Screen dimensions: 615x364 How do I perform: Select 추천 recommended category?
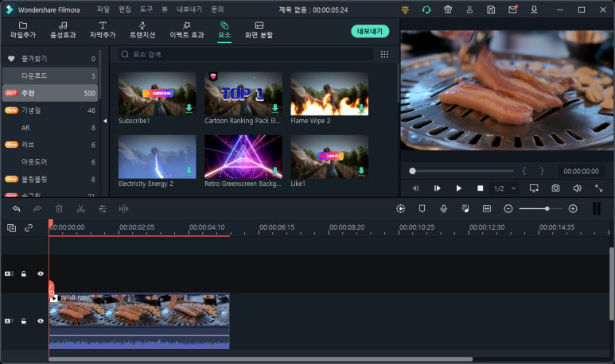[x=50, y=93]
